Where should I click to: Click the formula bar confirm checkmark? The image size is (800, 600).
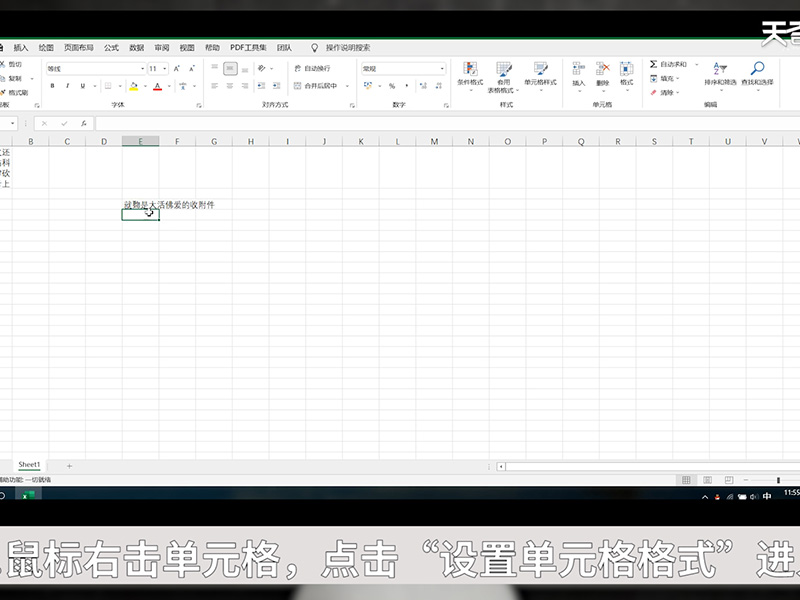pyautogui.click(x=64, y=123)
